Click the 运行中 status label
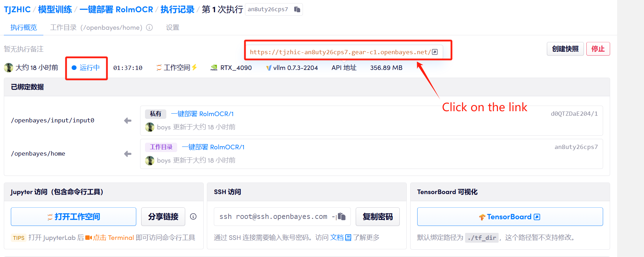 point(89,68)
